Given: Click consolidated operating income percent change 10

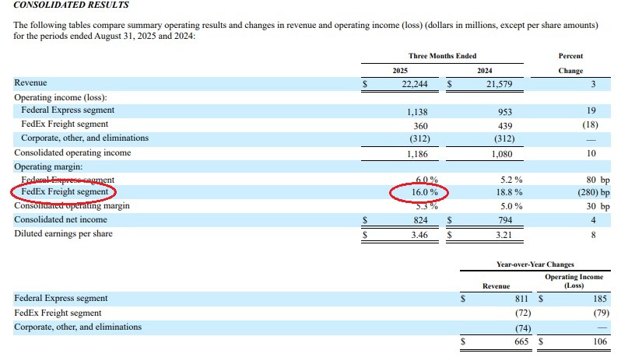Looking at the screenshot, I should coord(591,153).
